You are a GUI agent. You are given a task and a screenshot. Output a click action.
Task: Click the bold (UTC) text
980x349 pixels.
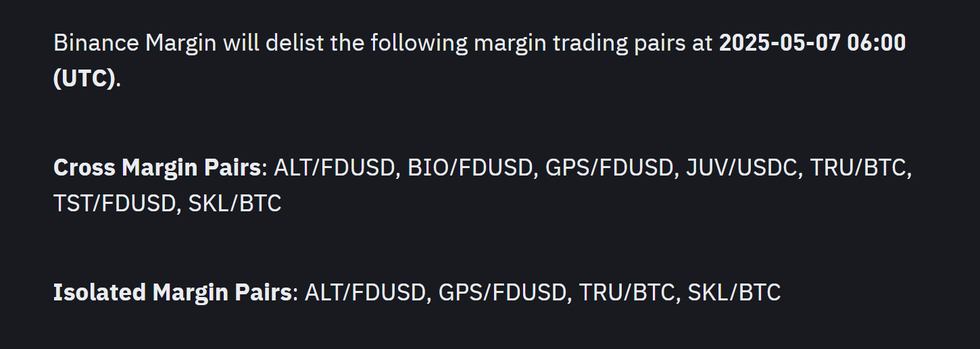tap(84, 78)
